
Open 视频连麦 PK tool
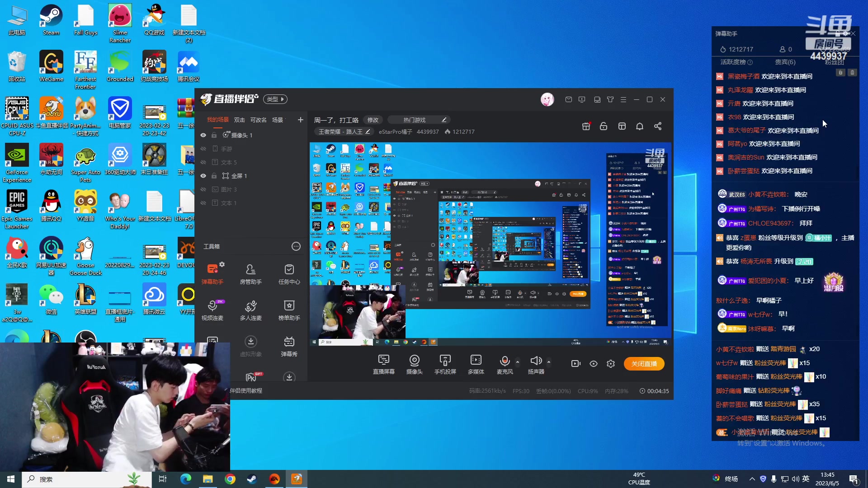[212, 310]
